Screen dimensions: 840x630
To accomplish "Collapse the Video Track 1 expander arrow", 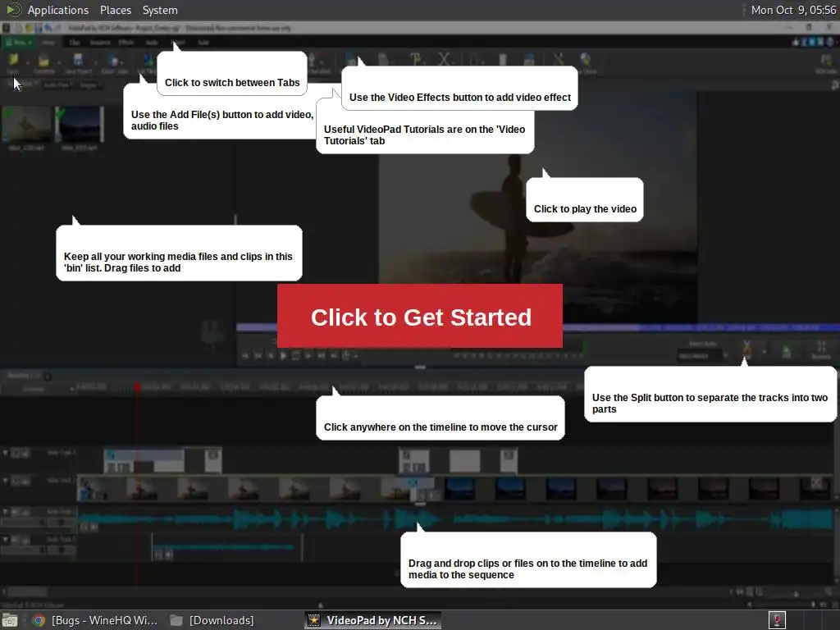I will [x=6, y=481].
